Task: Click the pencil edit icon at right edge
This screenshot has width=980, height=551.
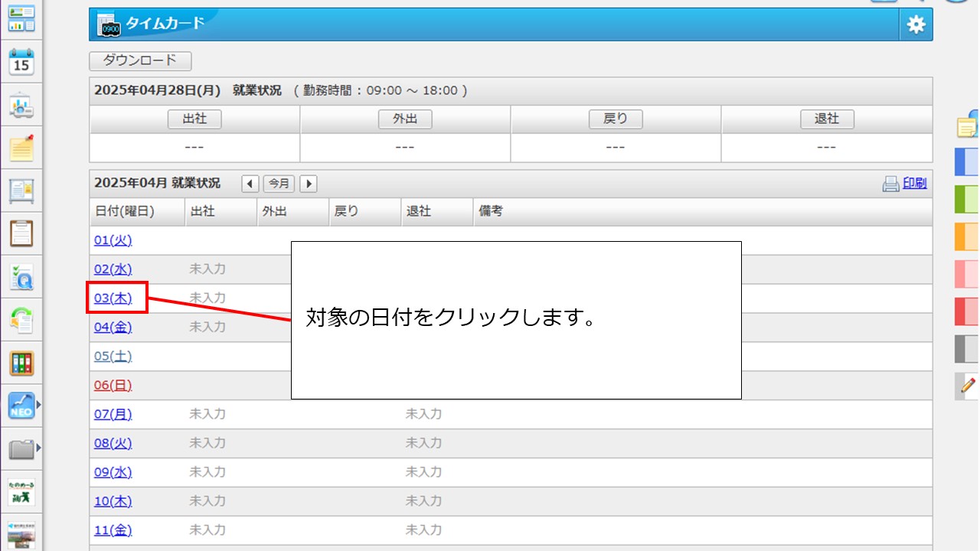Action: (x=968, y=385)
